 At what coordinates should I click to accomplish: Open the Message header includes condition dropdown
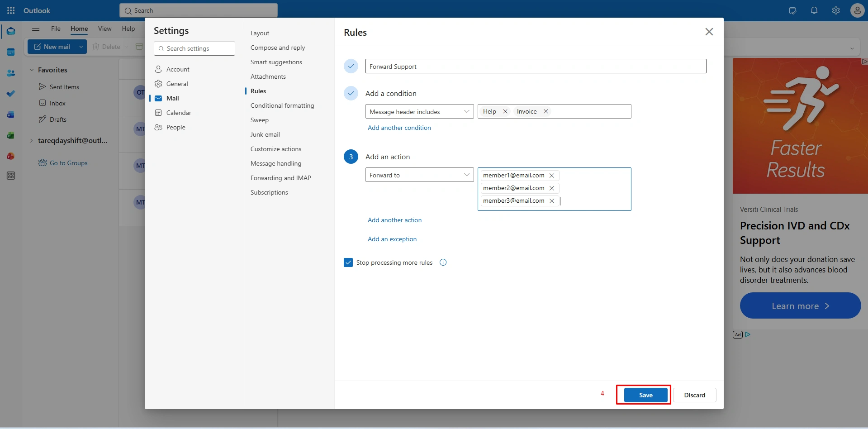point(419,111)
